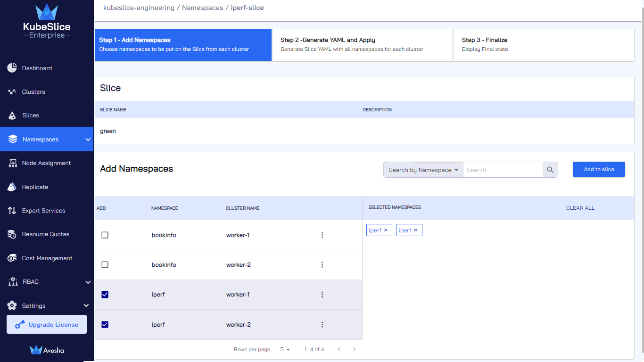Expand the Namespaces menu chevron
The height and width of the screenshot is (362, 644).
(88, 140)
